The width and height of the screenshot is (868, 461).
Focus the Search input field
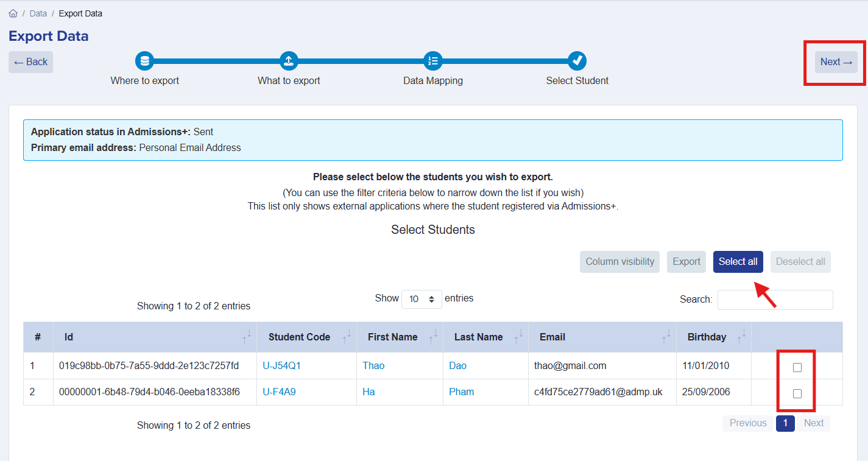775,300
